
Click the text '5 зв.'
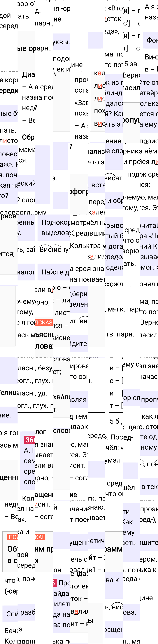[x=131, y=64]
